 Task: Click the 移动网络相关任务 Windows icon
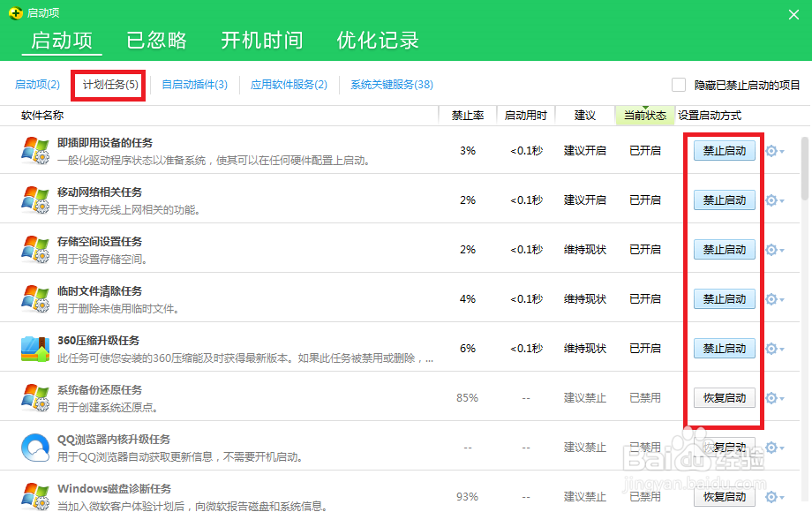36,200
